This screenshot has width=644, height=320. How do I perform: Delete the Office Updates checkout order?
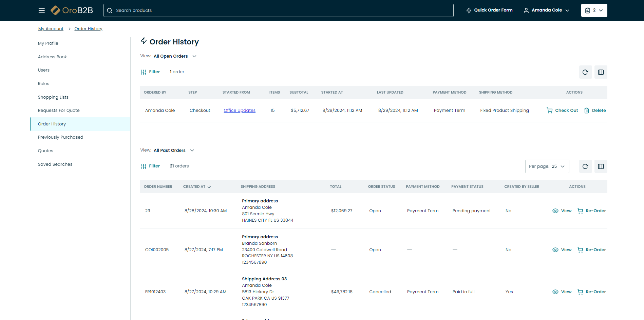595,111
